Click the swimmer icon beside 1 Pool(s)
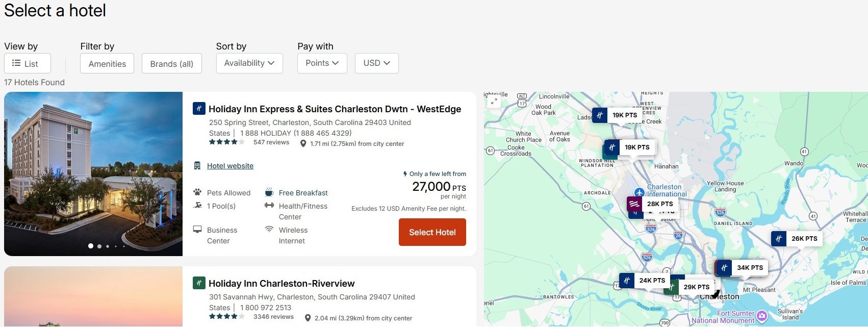868x327 pixels. tap(198, 206)
